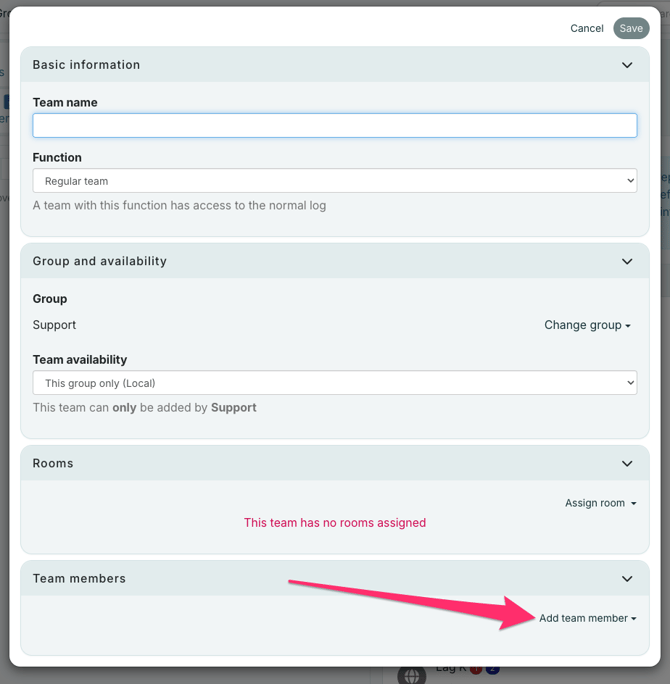
Task: Click the red notification badge
Action: (x=477, y=669)
